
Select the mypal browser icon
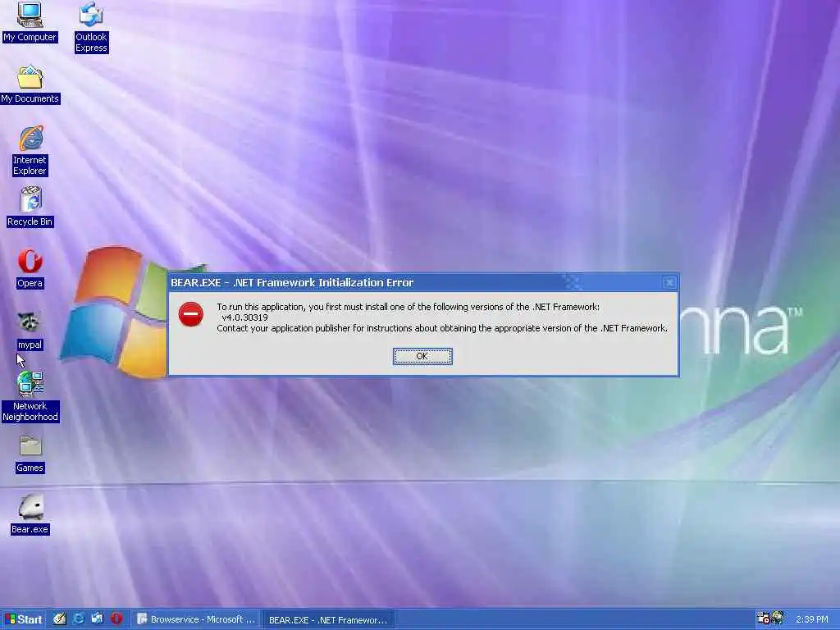[30, 331]
